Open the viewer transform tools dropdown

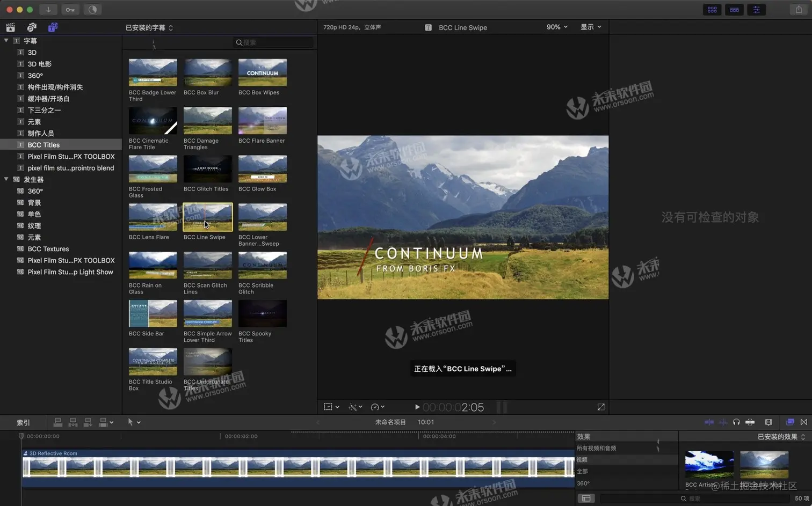pyautogui.click(x=331, y=407)
